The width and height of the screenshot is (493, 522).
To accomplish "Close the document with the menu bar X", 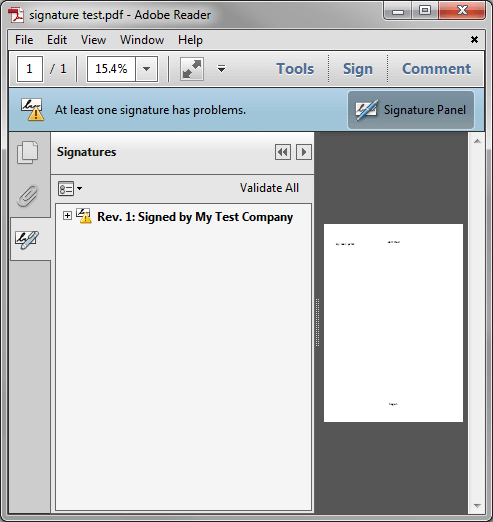I will [474, 40].
